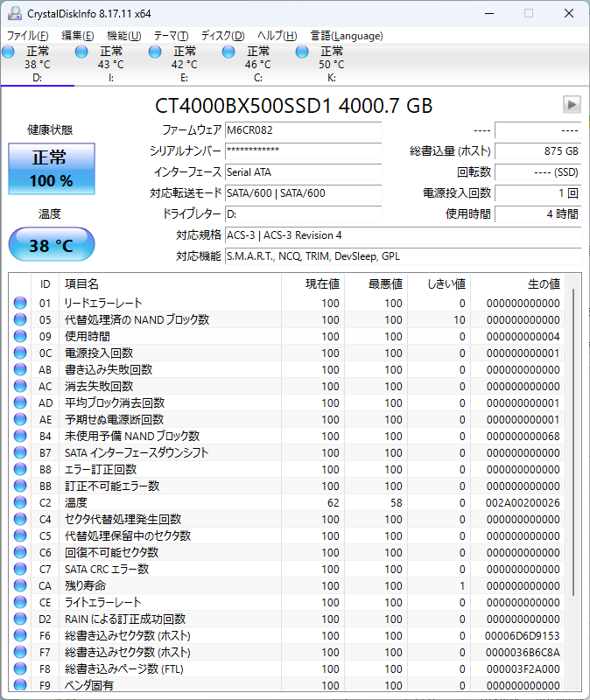The width and height of the screenshot is (590, 700).
Task: Click the 38 °C temperature button
Action: tap(52, 244)
